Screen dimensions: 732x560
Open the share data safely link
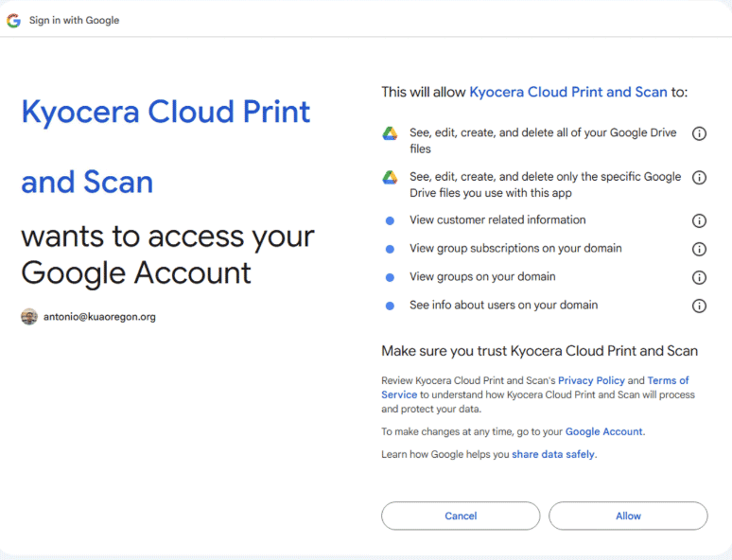552,454
